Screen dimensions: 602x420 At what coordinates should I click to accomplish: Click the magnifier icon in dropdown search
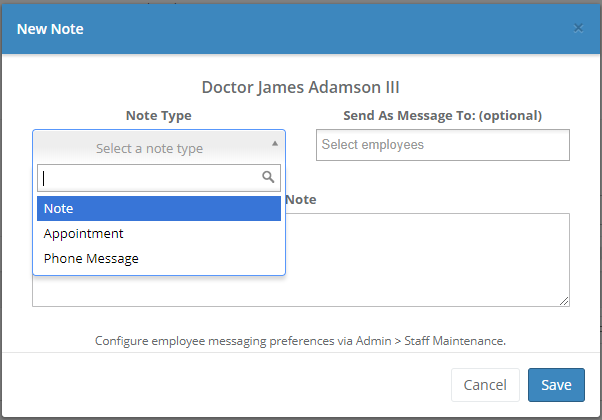click(268, 177)
